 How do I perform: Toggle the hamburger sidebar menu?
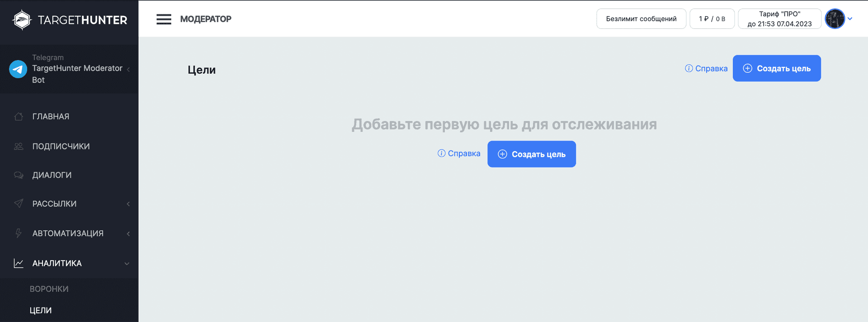click(x=164, y=19)
